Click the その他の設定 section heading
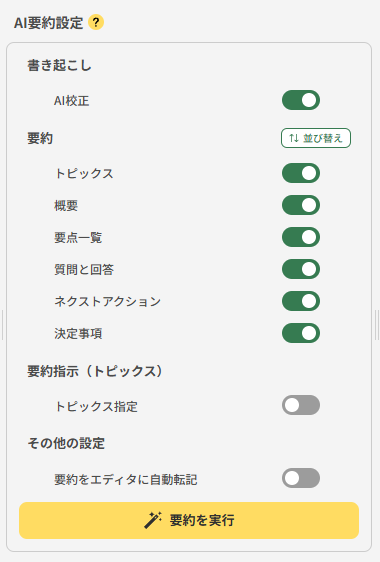Image resolution: width=380 pixels, height=562 pixels. pos(66,443)
